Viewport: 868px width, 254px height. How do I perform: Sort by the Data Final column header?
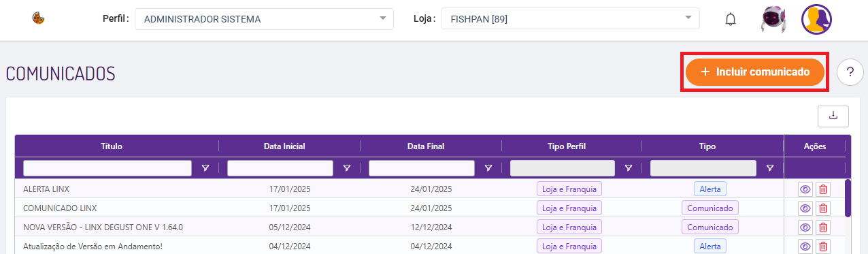pos(426,146)
